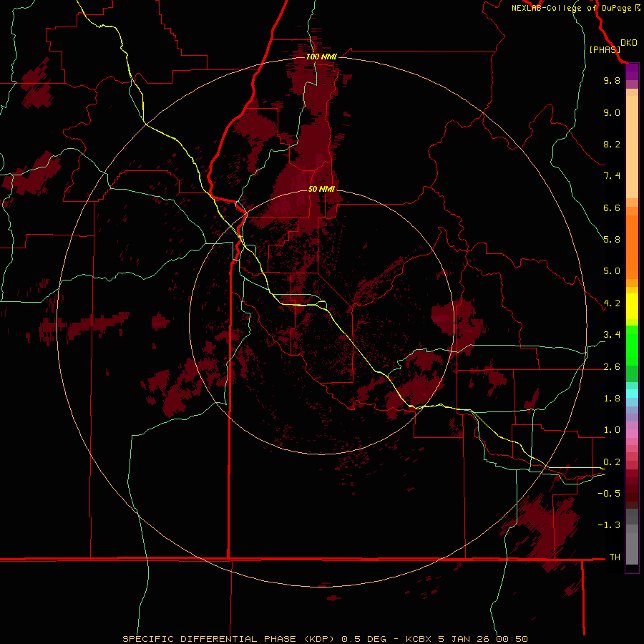Click the KCBX radar site identifier
The height and width of the screenshot is (644, 644).
point(419,639)
